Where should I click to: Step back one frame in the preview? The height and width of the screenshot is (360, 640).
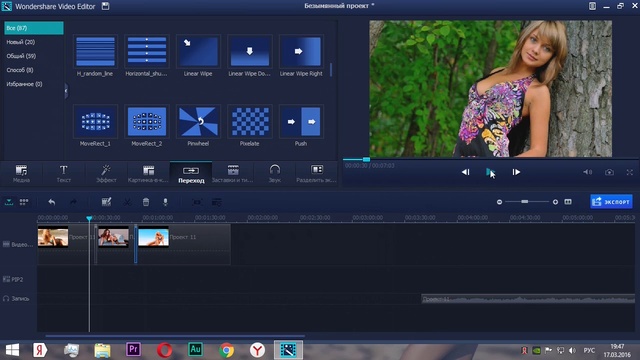tap(465, 172)
